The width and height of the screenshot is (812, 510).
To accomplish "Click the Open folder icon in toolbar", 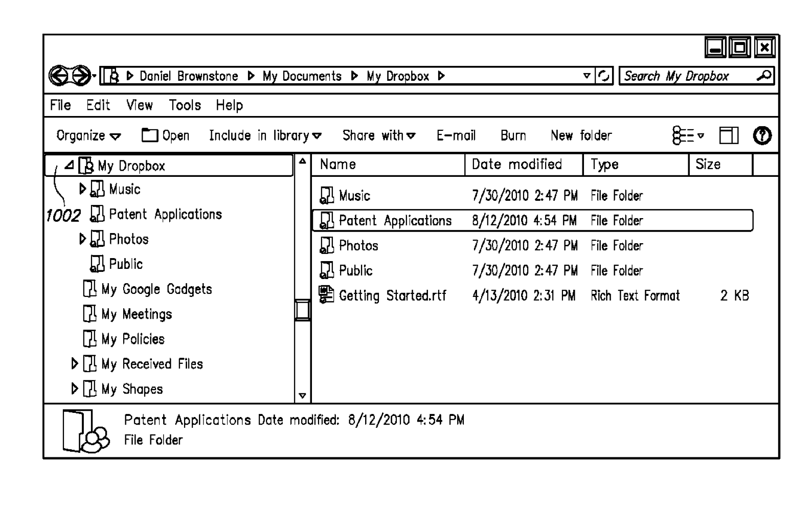I will (x=150, y=135).
